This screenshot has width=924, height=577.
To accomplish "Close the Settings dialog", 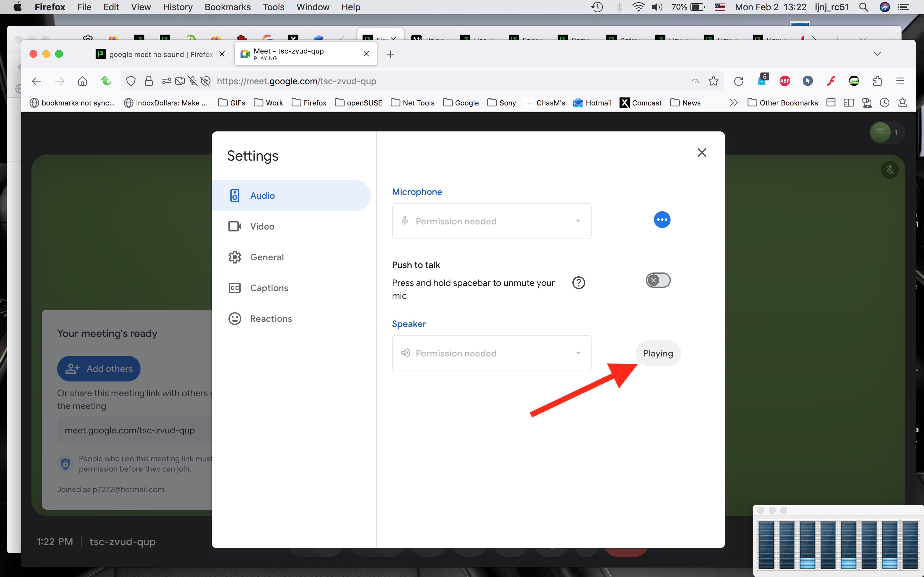I will [x=701, y=153].
